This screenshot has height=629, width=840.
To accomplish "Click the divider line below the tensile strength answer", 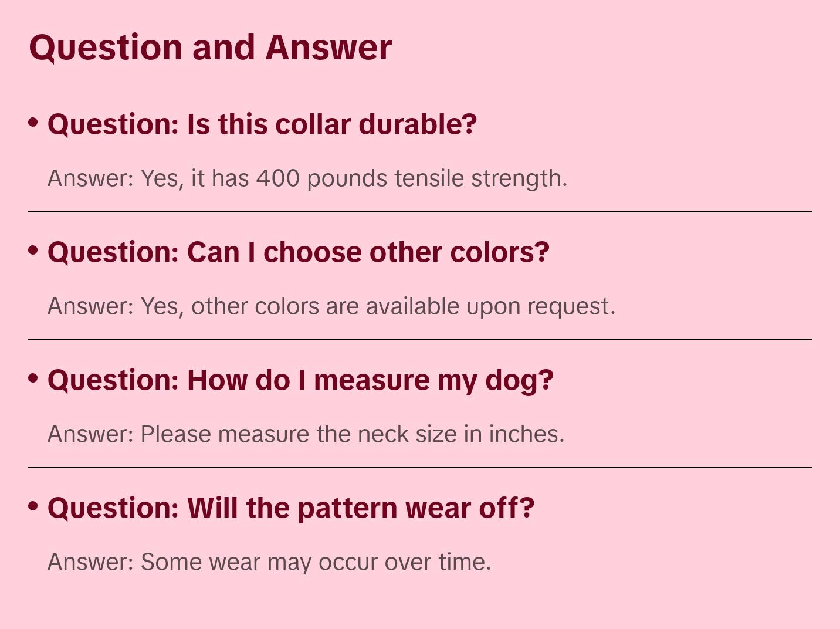I will click(x=420, y=212).
